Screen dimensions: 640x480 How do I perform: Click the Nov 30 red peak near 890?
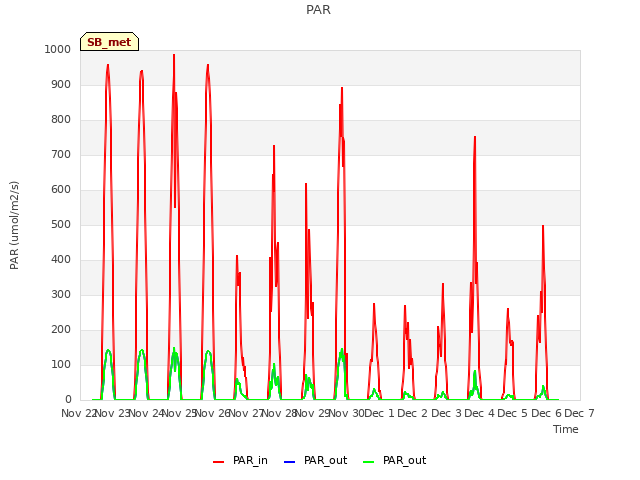pos(342,88)
